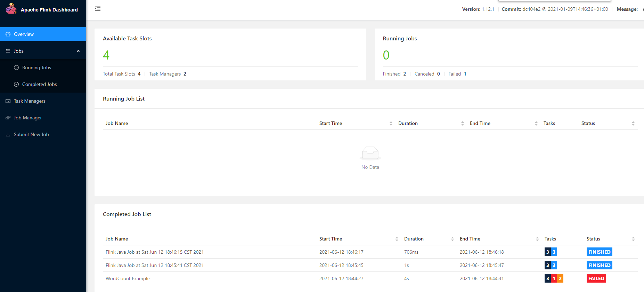Open the WordCount Example job
The width and height of the screenshot is (644, 292).
[x=128, y=278]
